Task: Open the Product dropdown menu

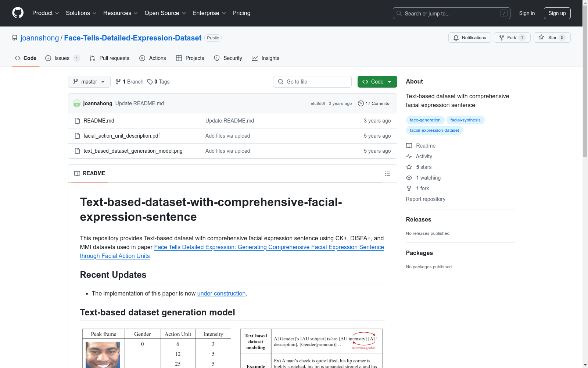Action: point(46,13)
